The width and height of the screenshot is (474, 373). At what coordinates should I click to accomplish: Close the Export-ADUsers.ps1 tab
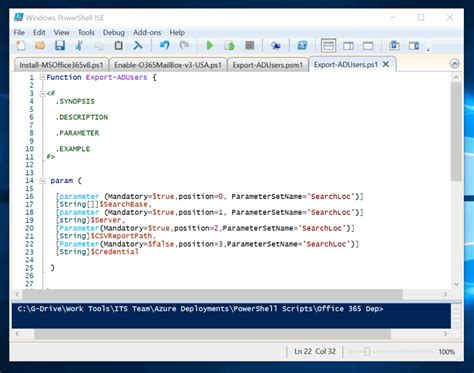(386, 64)
